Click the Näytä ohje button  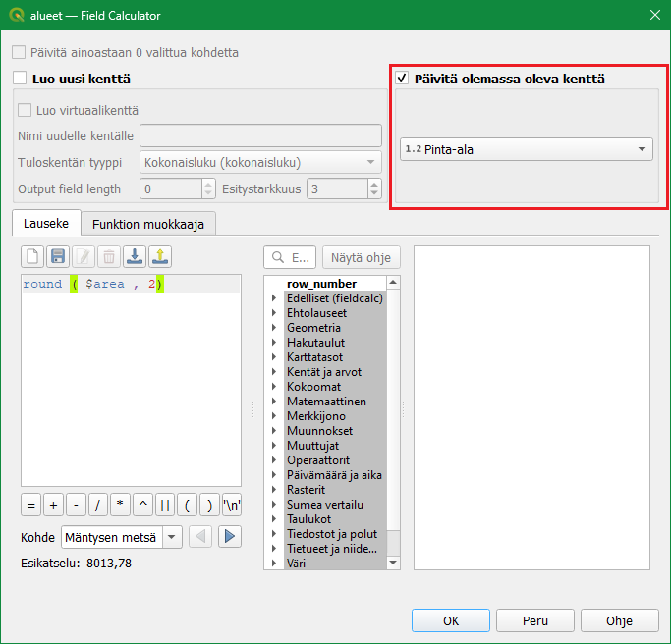coord(361,257)
